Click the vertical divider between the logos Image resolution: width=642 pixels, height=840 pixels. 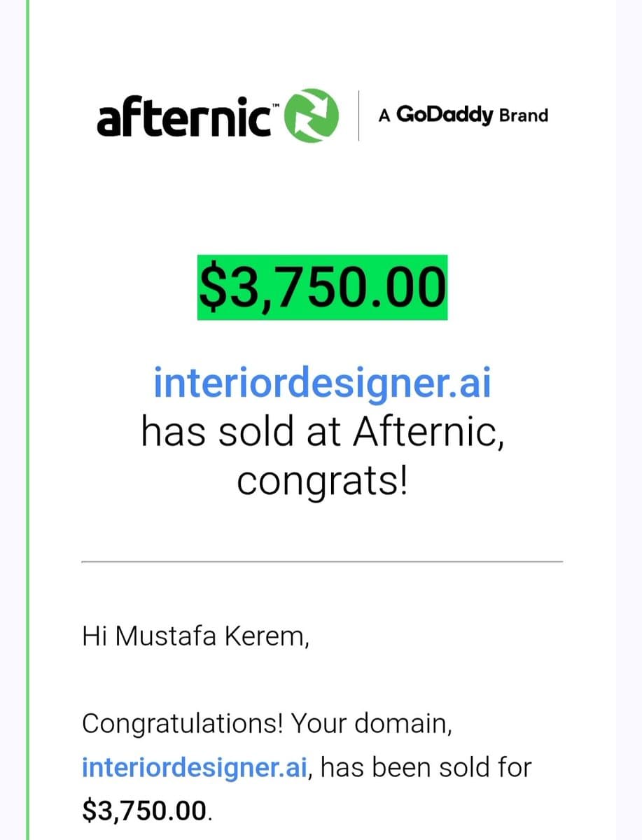(x=359, y=115)
